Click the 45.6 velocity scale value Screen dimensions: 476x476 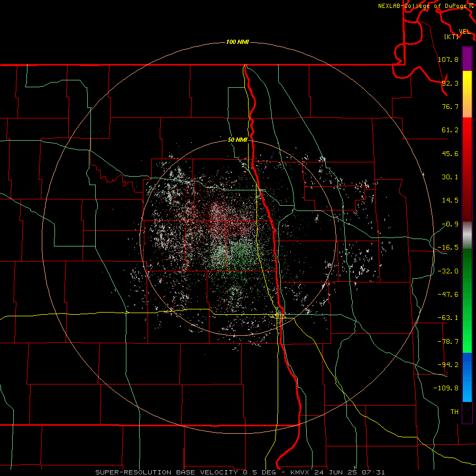click(x=450, y=153)
